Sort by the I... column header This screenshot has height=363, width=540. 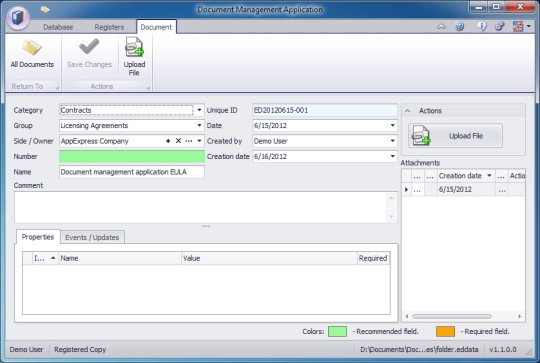45,258
